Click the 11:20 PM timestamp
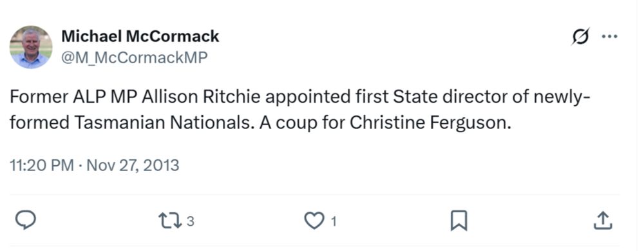Screen dimensions: 644x251 point(41,165)
